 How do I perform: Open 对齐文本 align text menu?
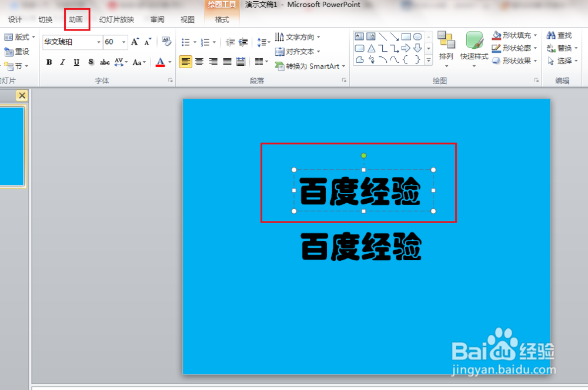(298, 51)
